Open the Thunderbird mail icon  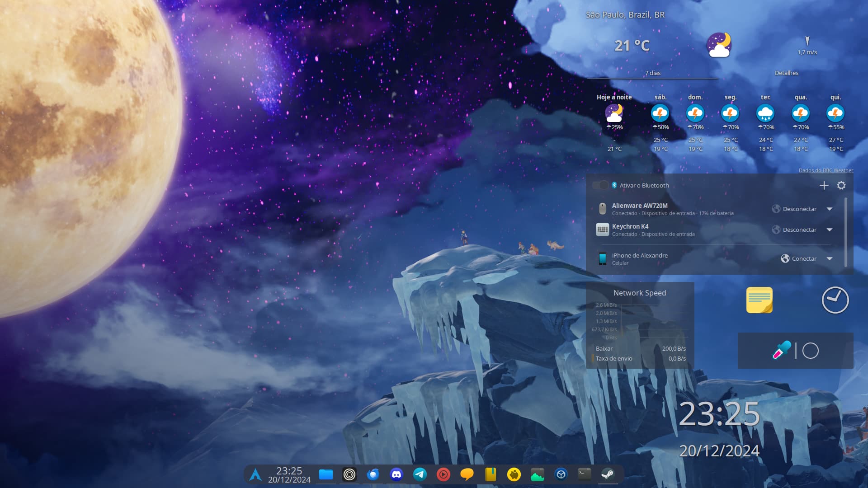[373, 474]
